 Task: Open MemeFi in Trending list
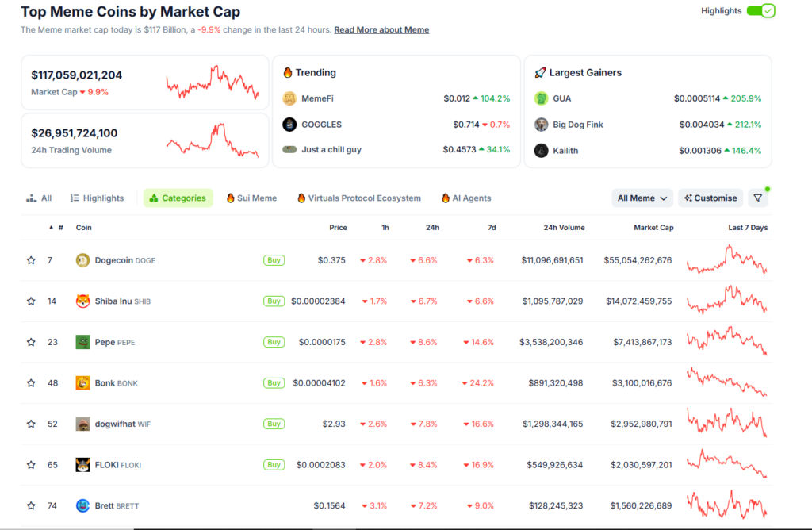[317, 98]
